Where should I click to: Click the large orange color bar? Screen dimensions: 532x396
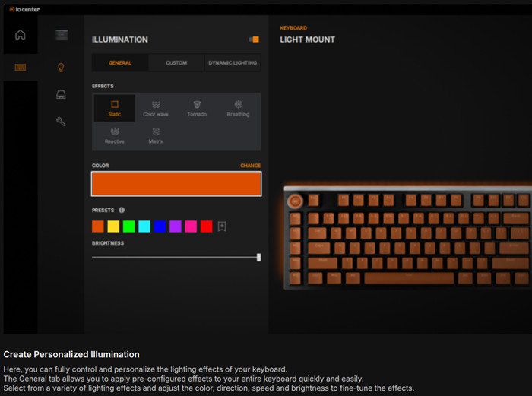pos(176,184)
